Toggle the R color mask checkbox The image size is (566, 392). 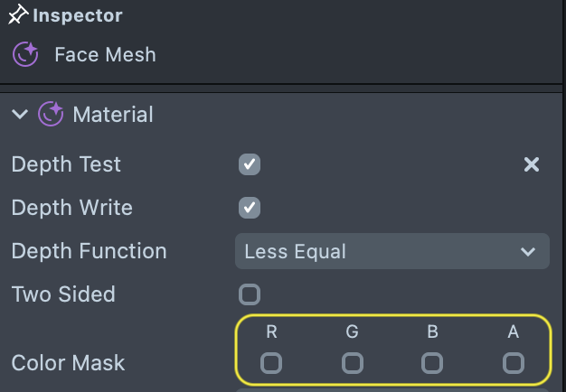pyautogui.click(x=271, y=363)
